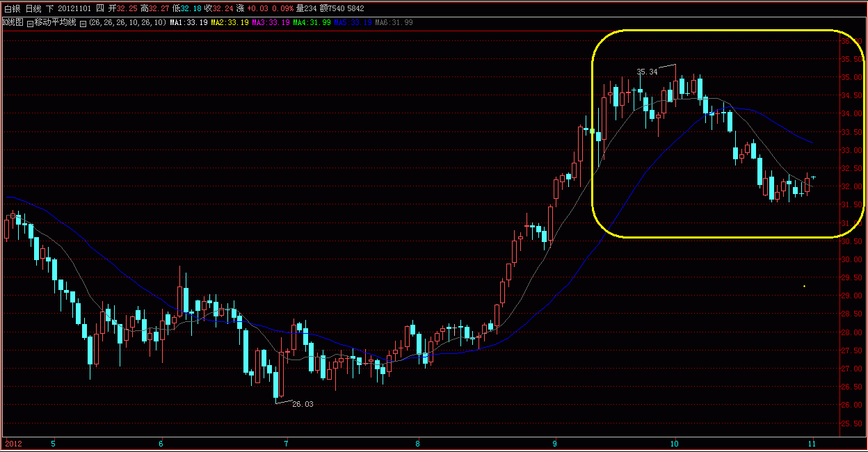868x452 pixels.
Task: Click the 25.50 price axis label
Action: [851, 423]
